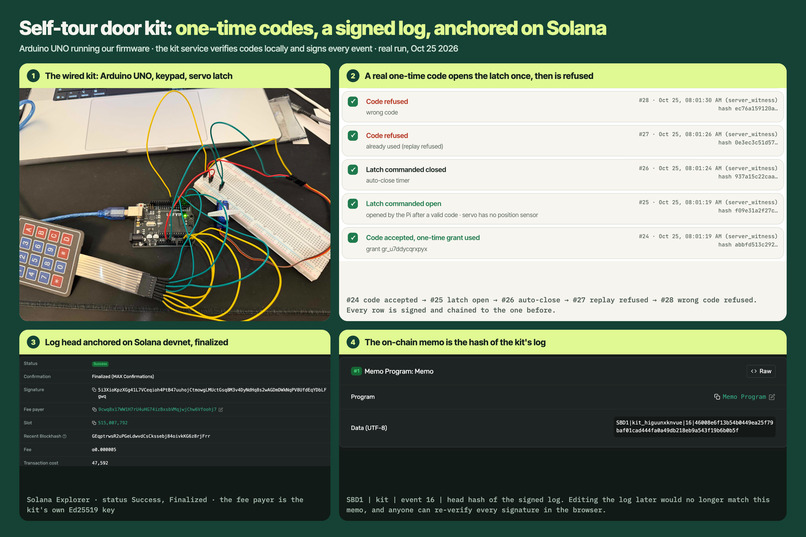Viewport: 806px width, 537px height.
Task: Click 'Finalized (MAX Confirmations)' value
Action: click(123, 377)
